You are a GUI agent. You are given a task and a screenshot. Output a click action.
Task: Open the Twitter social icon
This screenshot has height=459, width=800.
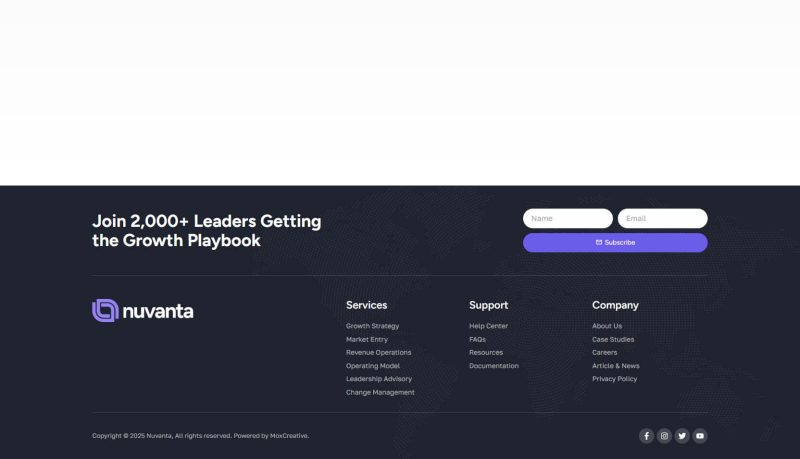pos(682,436)
